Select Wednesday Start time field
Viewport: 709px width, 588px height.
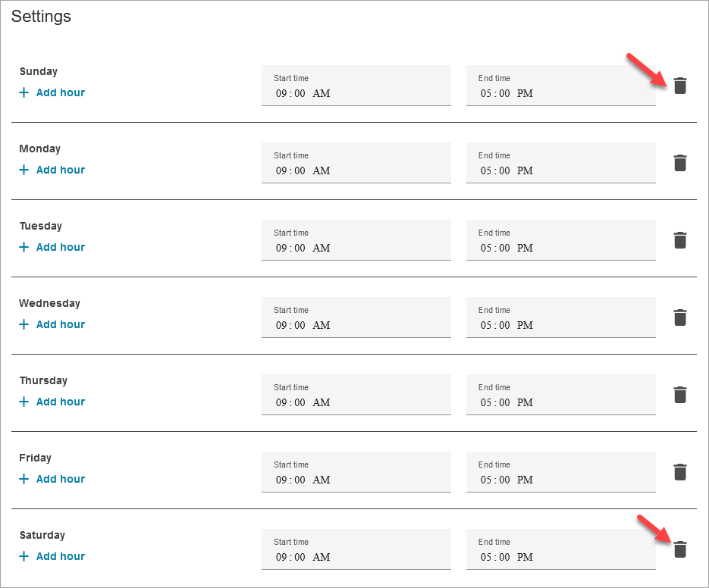tap(356, 317)
